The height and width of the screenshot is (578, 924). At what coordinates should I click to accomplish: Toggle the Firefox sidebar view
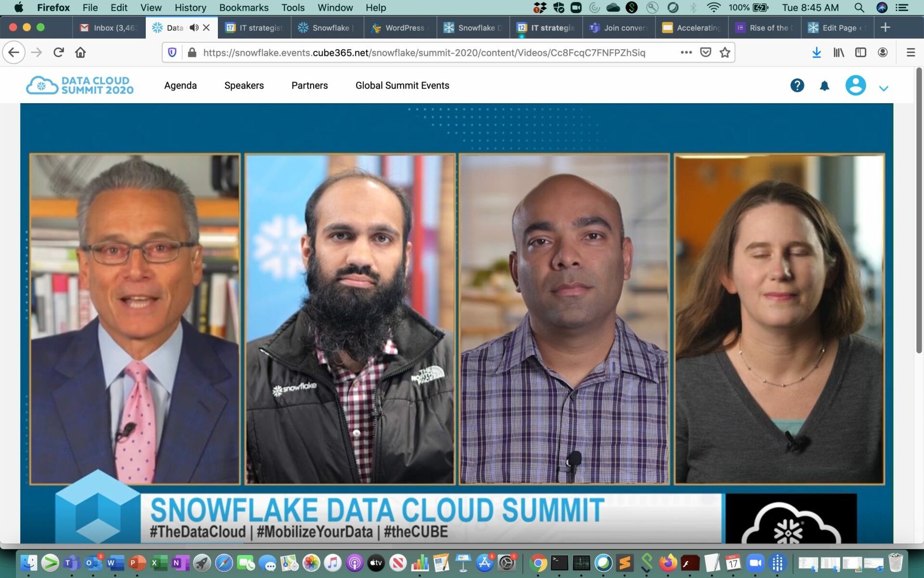860,53
